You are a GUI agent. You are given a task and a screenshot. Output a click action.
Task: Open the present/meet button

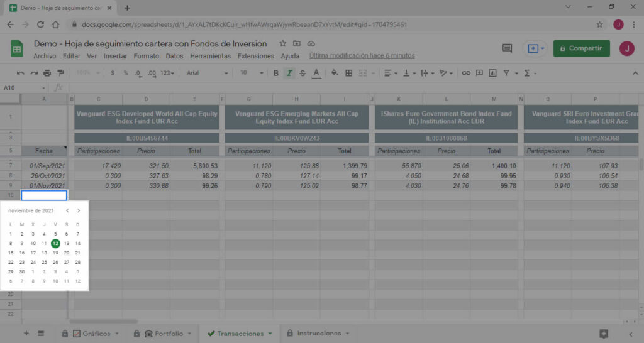(x=536, y=48)
